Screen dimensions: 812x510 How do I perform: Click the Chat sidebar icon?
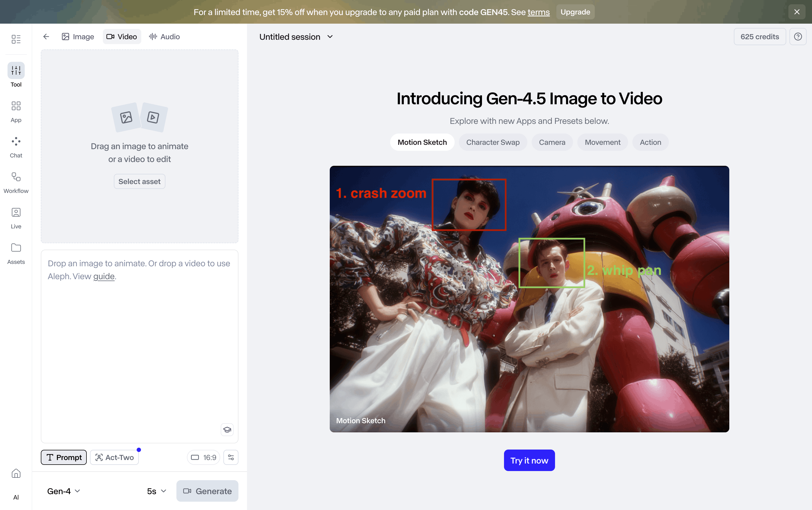click(x=16, y=142)
